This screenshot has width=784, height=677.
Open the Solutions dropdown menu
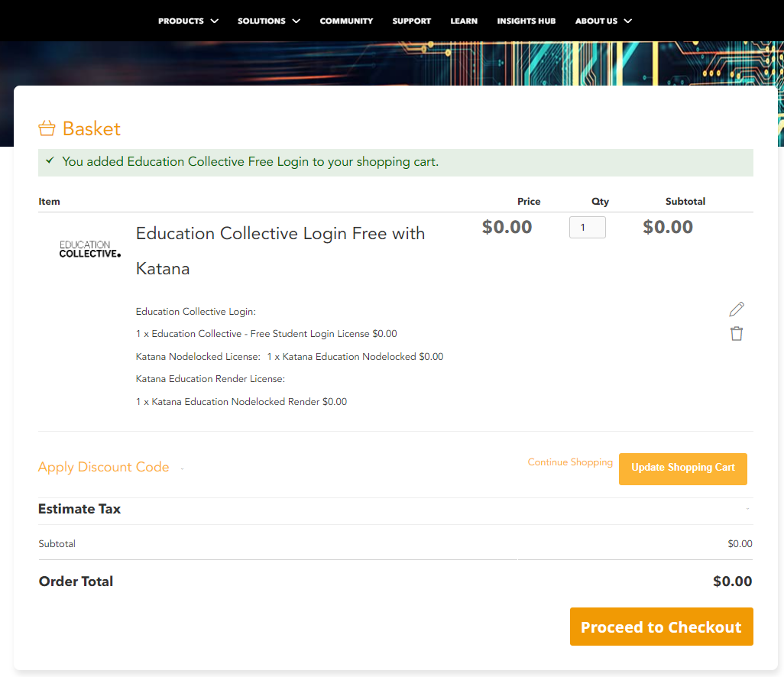coord(268,21)
